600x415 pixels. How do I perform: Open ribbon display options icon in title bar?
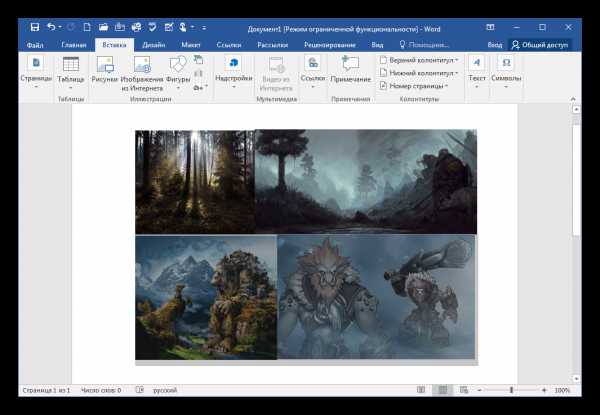[x=490, y=28]
